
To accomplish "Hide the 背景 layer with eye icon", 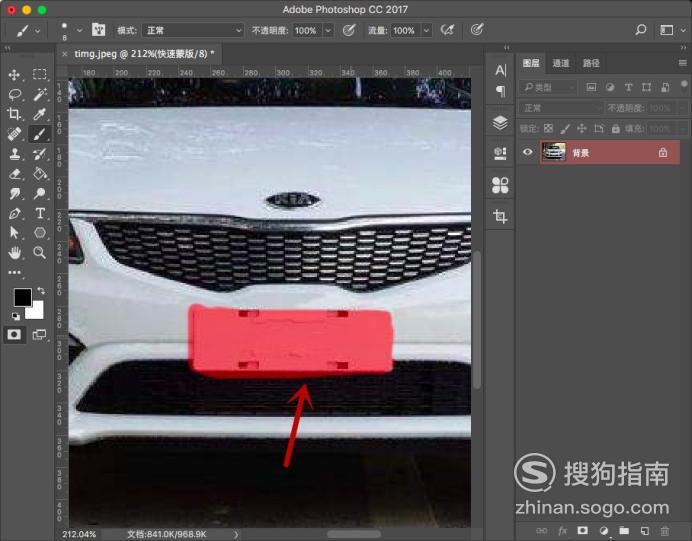I will (x=527, y=152).
